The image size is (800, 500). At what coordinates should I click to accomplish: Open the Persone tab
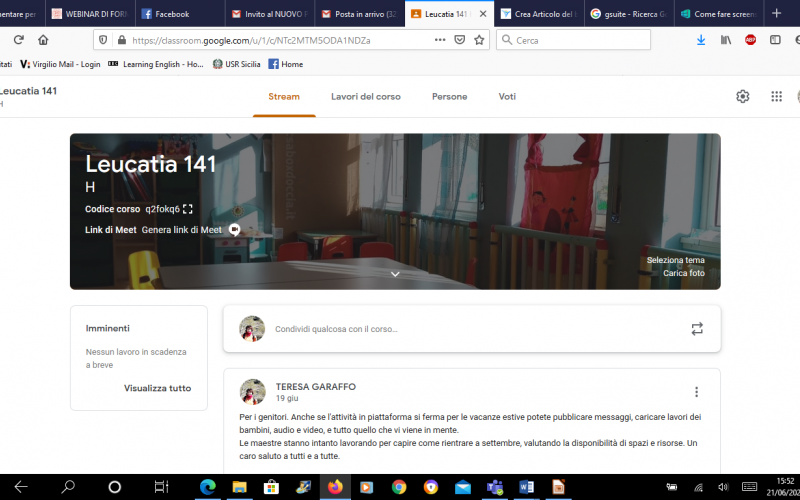pos(449,96)
